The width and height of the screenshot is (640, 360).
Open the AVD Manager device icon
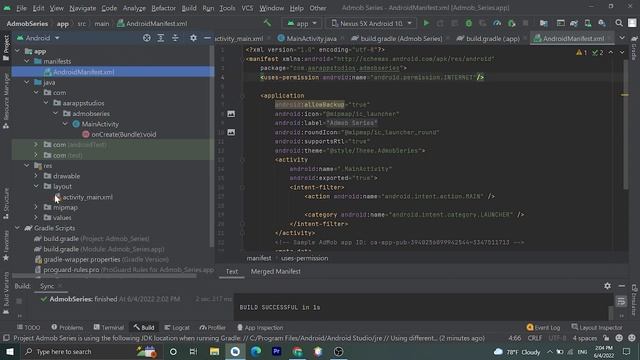click(x=588, y=23)
